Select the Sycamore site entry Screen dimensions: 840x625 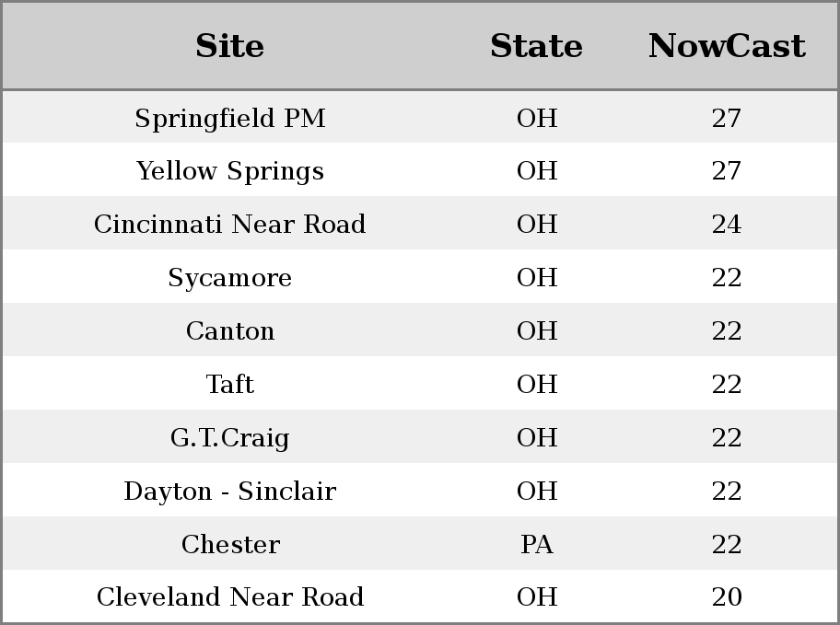[x=230, y=277]
